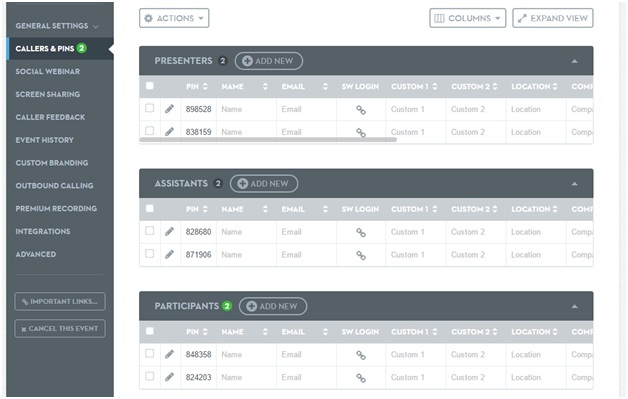This screenshot has width=628, height=399.
Task: Open SW login link icon for PIN 871906
Action: [x=361, y=255]
